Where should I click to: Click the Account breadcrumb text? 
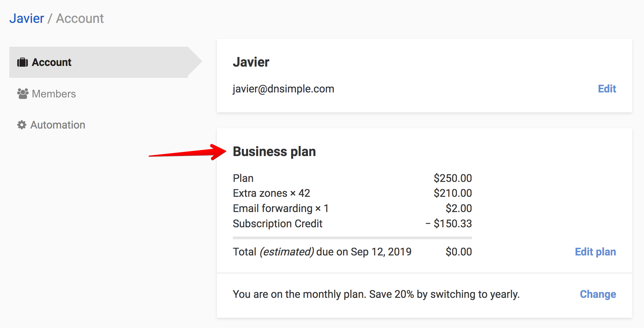click(80, 19)
